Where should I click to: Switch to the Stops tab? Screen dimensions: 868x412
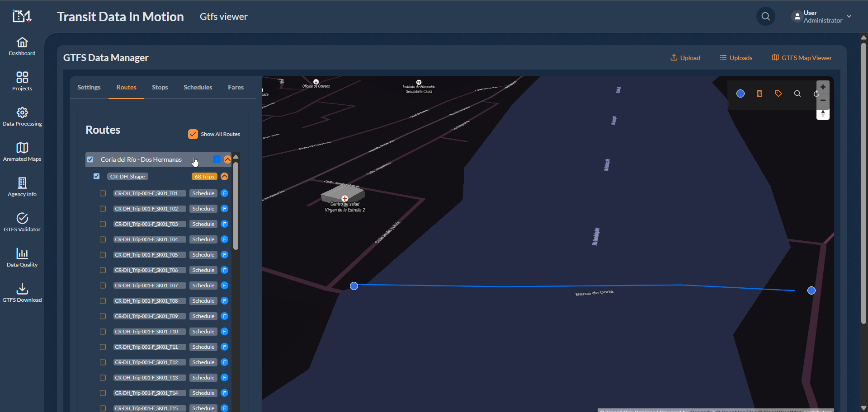(160, 87)
